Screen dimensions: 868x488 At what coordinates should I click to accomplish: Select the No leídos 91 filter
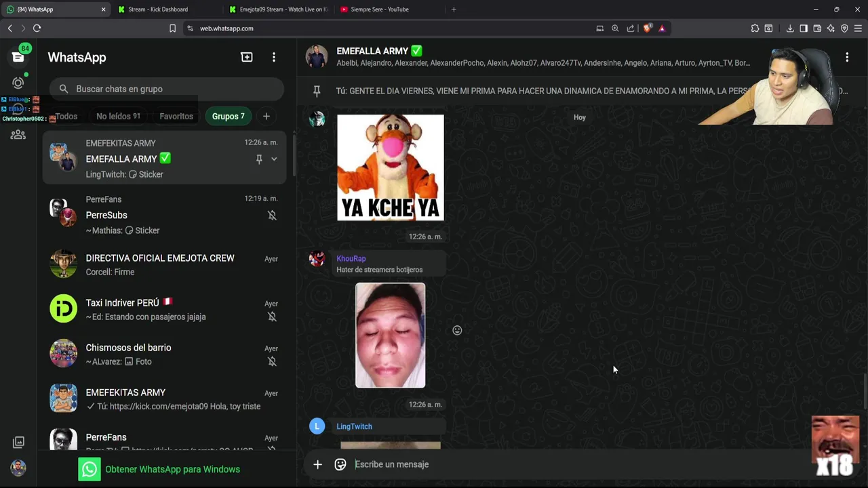pos(118,117)
